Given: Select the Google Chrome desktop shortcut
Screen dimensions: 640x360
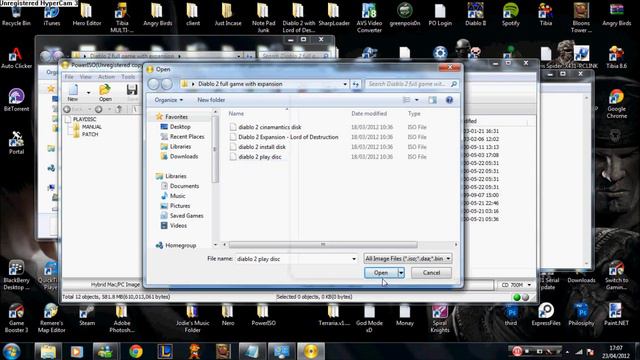Looking at the screenshot, I should (616, 104).
